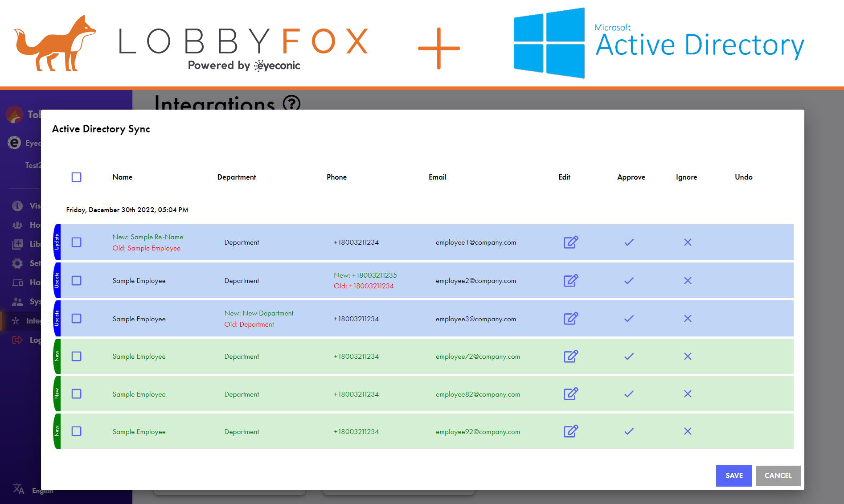Select the checkbox for employee72@company.com row

click(76, 356)
